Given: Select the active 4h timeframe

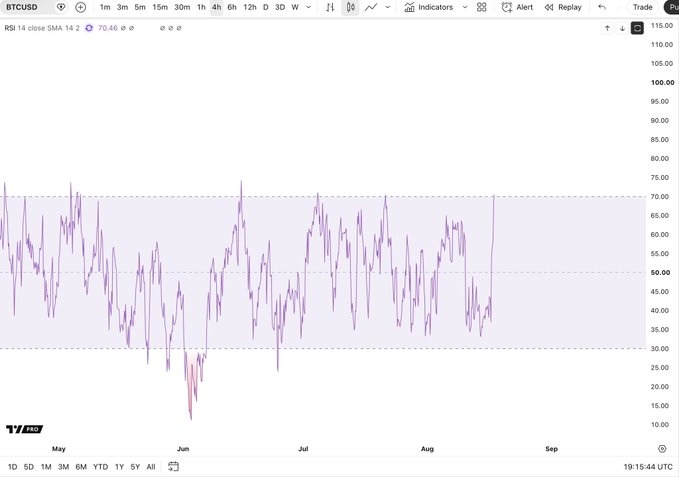Looking at the screenshot, I should pos(217,7).
